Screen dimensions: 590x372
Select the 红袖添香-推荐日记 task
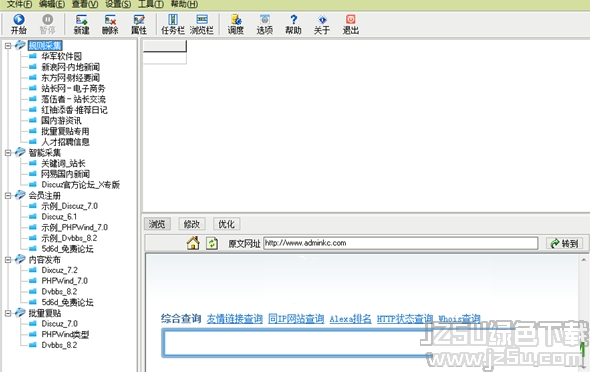tap(74, 110)
